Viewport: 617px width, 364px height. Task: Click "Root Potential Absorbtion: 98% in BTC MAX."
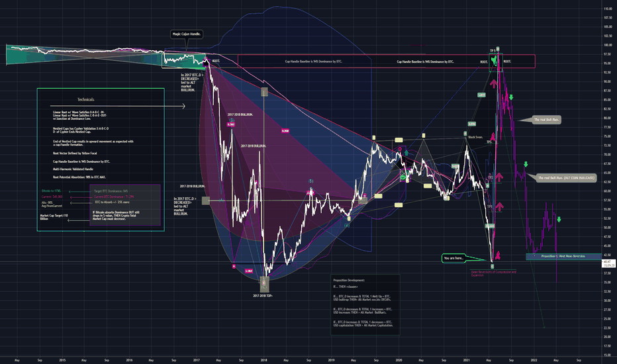[x=79, y=177]
